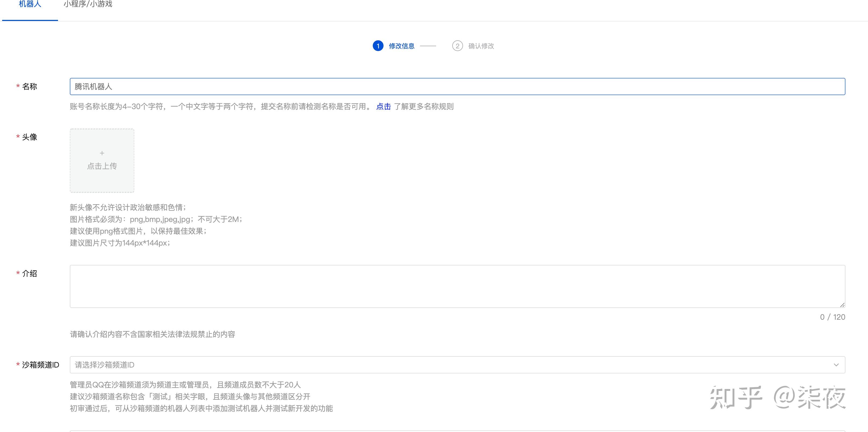Viewport: 868px width, 432px height.
Task: Focus the 介绍 text area
Action: click(457, 286)
